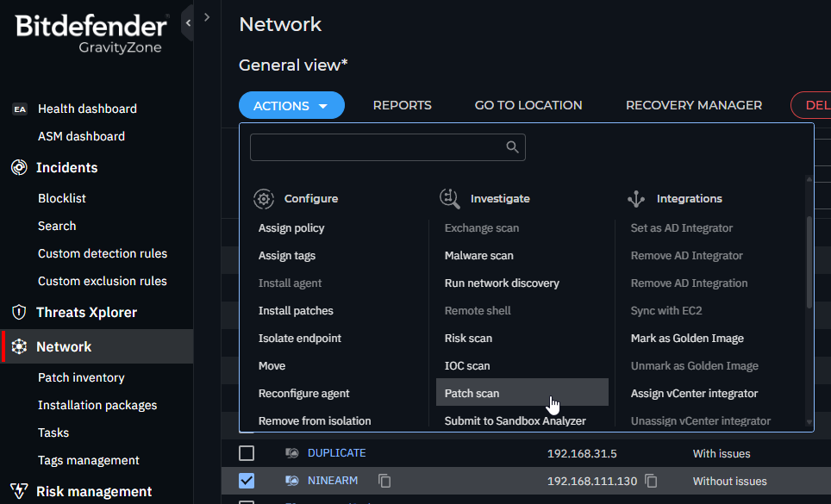Click the magnifier icon in actions search

point(512,147)
